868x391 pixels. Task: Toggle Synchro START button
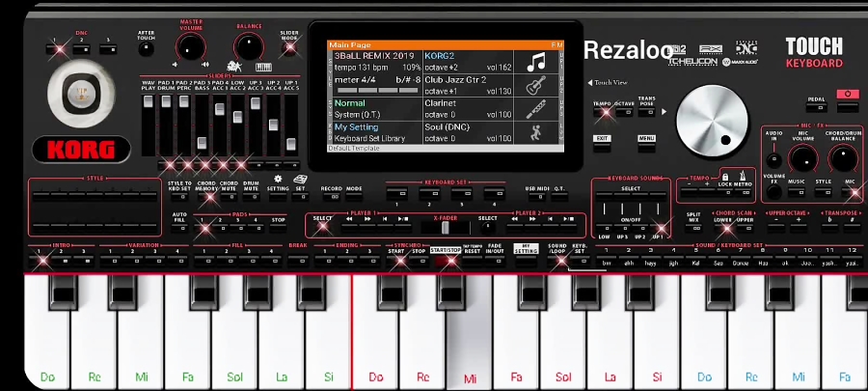pyautogui.click(x=396, y=260)
